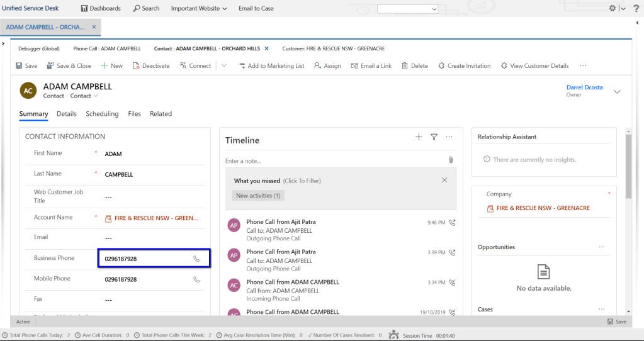This screenshot has height=341, width=644.
Task: Click Add to Marketing List command
Action: [x=271, y=65]
